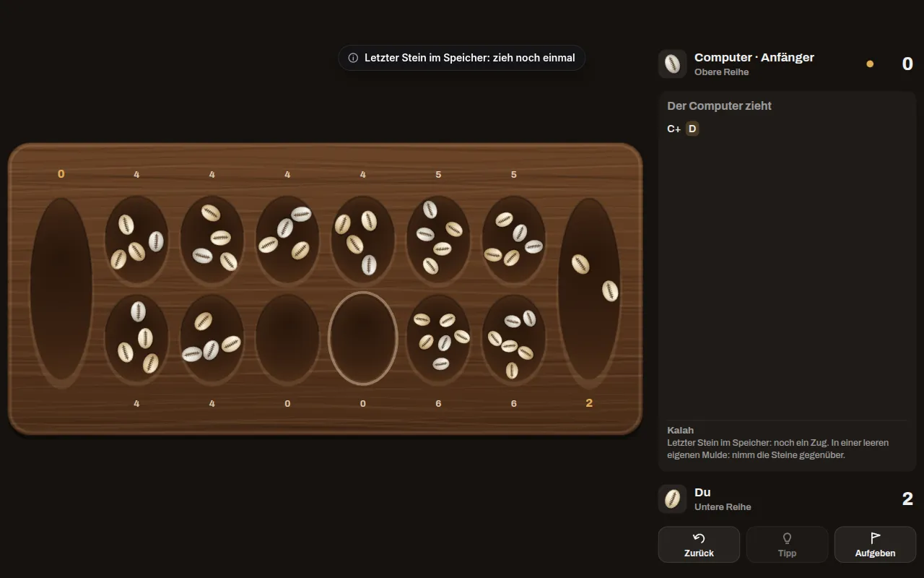Viewport: 924px width, 578px height.
Task: Click the C+ move entry in history
Action: (x=674, y=129)
